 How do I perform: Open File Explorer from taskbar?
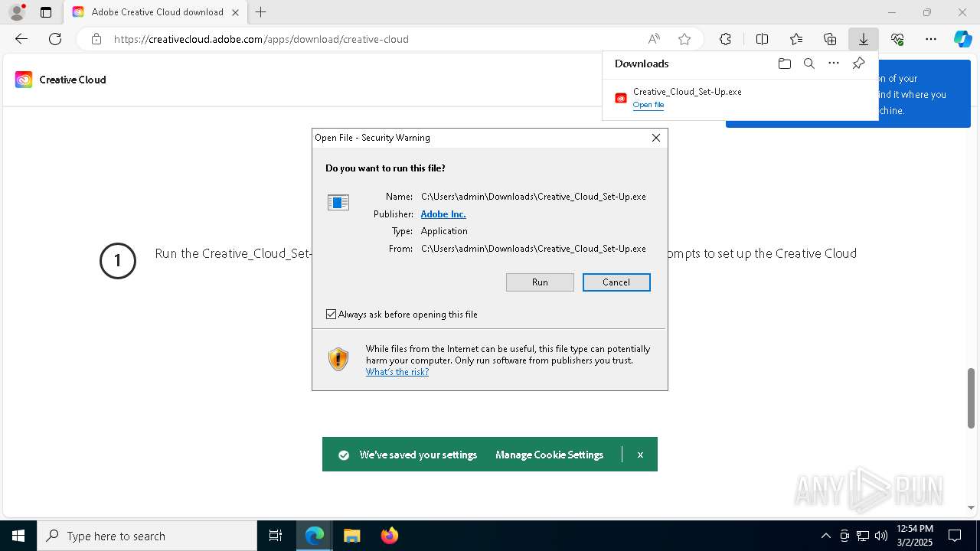[x=351, y=536]
